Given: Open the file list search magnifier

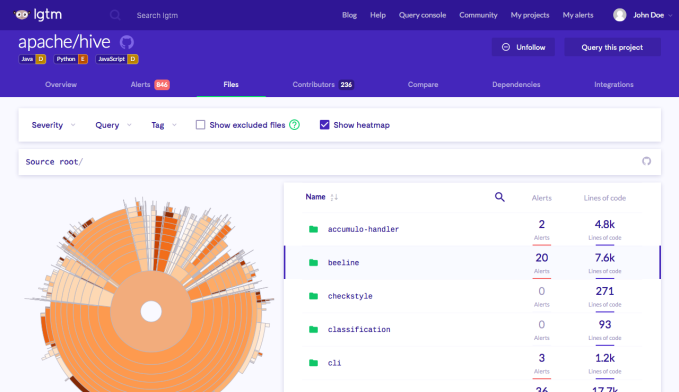Looking at the screenshot, I should [500, 197].
